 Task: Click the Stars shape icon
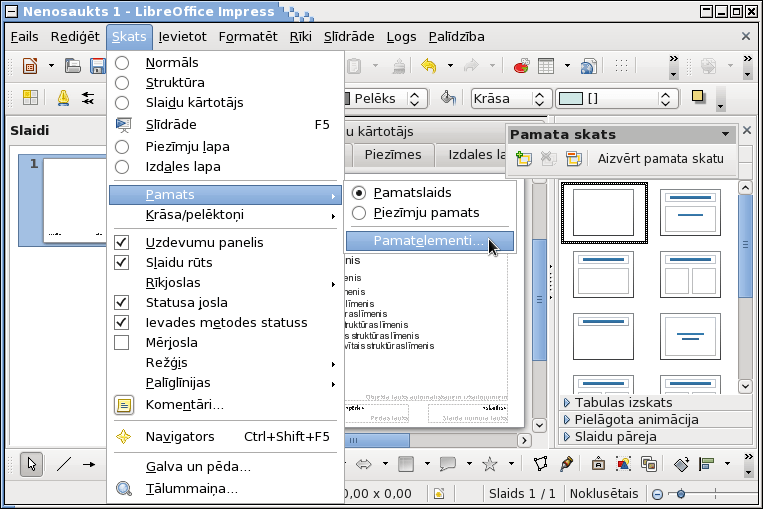(x=490, y=464)
